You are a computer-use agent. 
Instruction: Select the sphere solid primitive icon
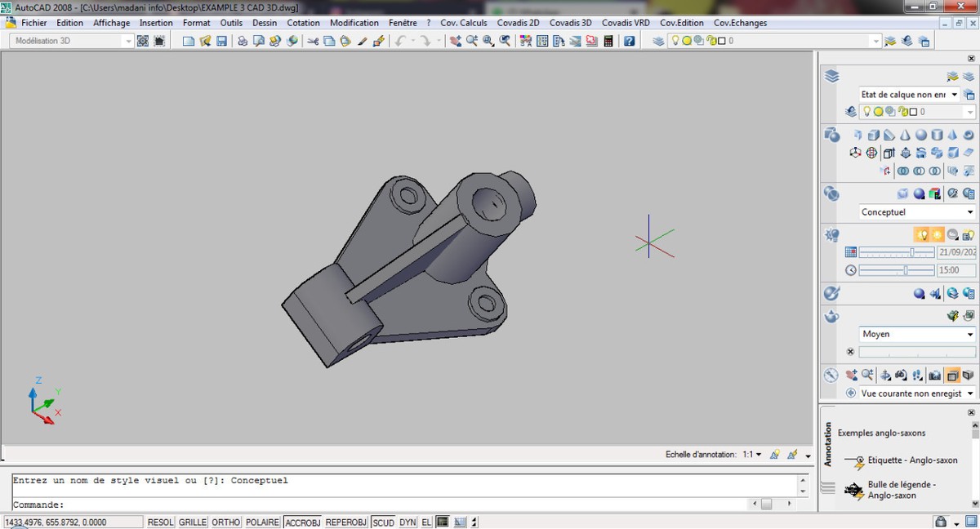[x=920, y=135]
